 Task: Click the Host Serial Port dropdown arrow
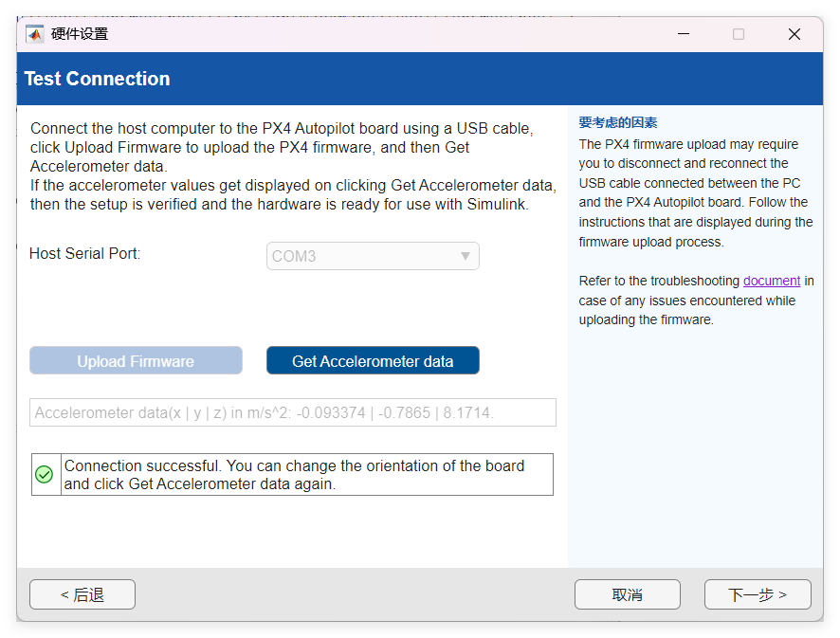(466, 256)
